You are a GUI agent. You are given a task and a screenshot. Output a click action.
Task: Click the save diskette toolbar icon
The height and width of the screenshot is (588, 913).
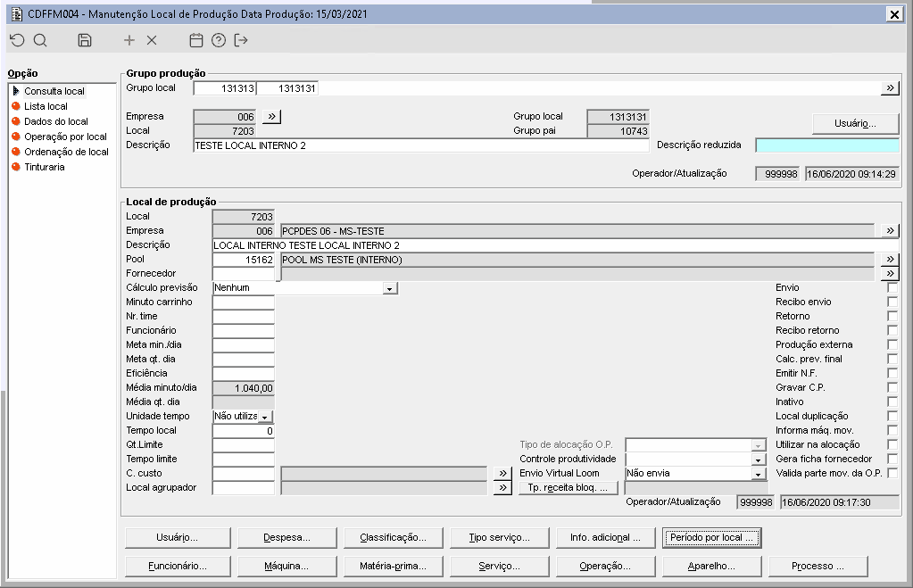coord(85,40)
